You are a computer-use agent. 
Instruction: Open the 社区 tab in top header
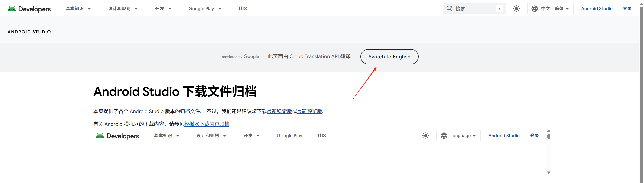pyautogui.click(x=243, y=9)
